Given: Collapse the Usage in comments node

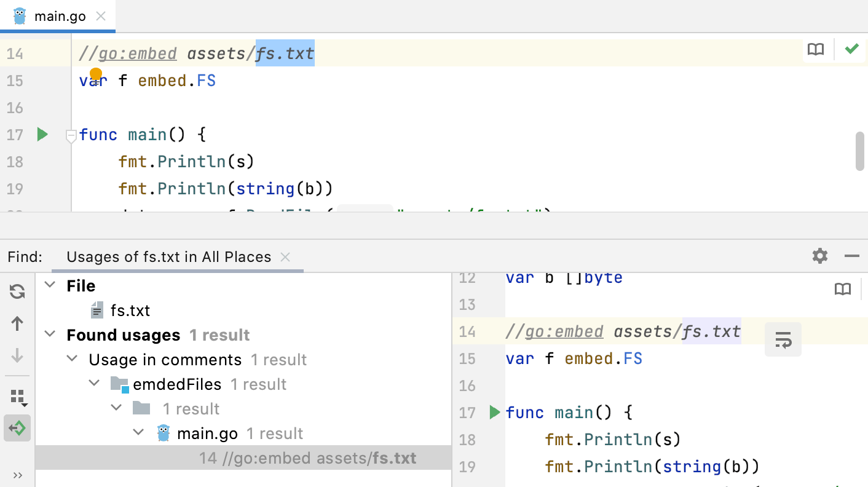Looking at the screenshot, I should (71, 359).
